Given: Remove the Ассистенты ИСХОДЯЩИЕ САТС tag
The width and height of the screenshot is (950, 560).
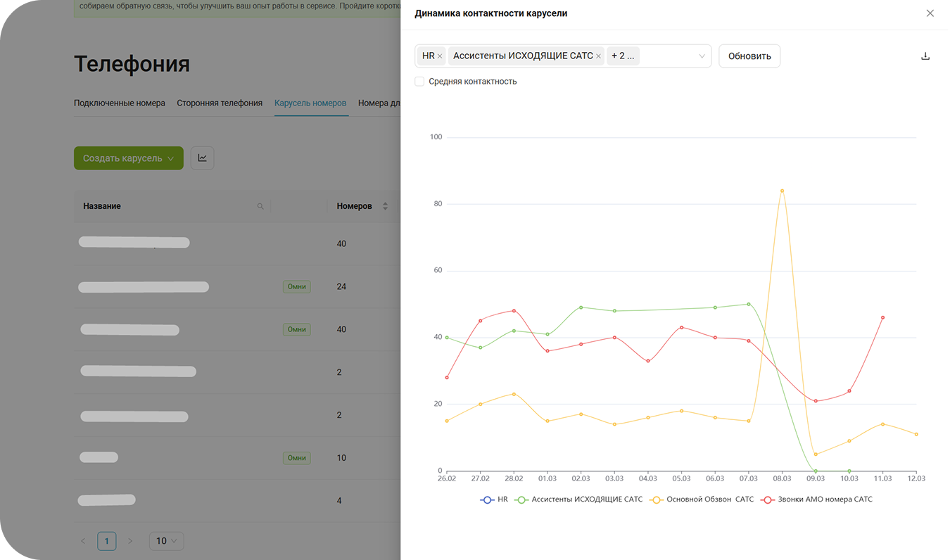Looking at the screenshot, I should tap(598, 56).
